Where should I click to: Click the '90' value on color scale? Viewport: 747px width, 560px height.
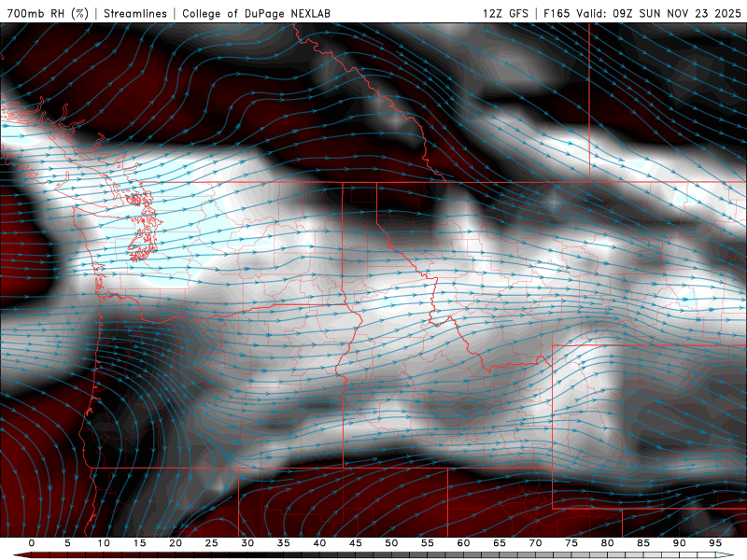tap(680, 543)
